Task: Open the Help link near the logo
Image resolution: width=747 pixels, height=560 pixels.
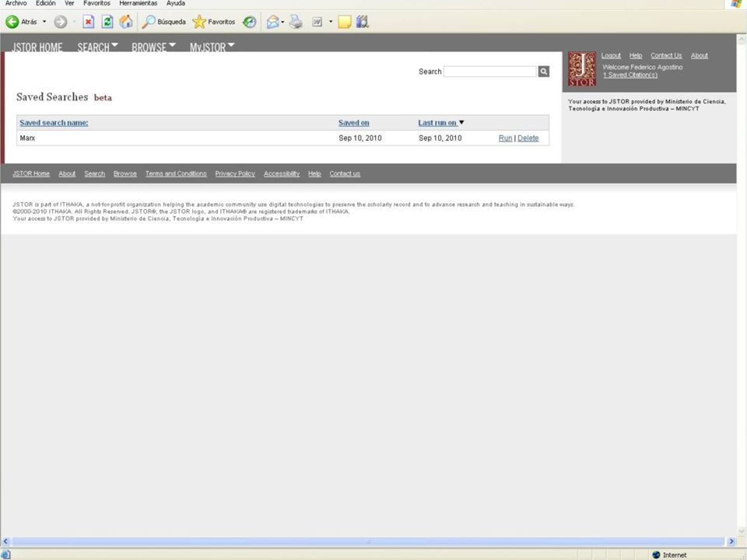Action: [636, 56]
